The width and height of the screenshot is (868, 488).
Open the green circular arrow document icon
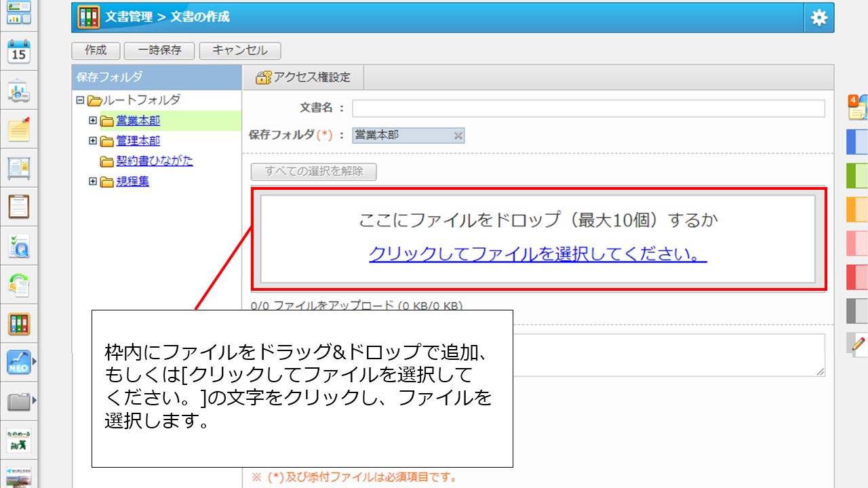[x=19, y=285]
